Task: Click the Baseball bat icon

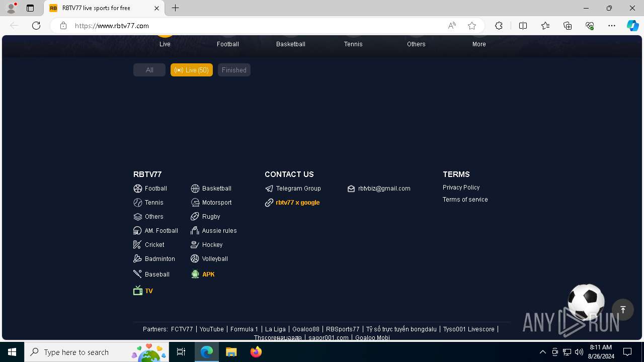Action: 138,274
